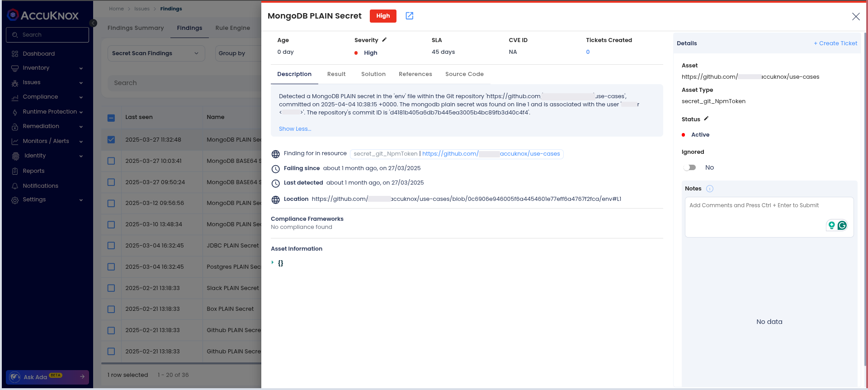Screen dimensions: 868x390
Task: Click the Notes info icon
Action: click(710, 189)
